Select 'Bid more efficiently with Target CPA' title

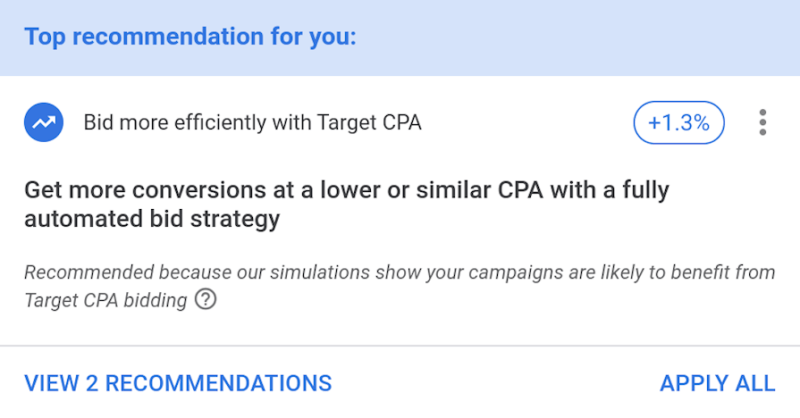pyautogui.click(x=252, y=123)
